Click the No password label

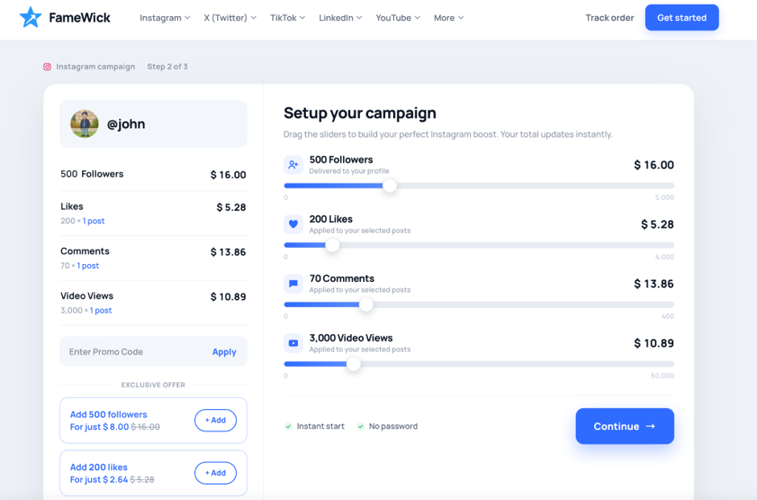393,426
